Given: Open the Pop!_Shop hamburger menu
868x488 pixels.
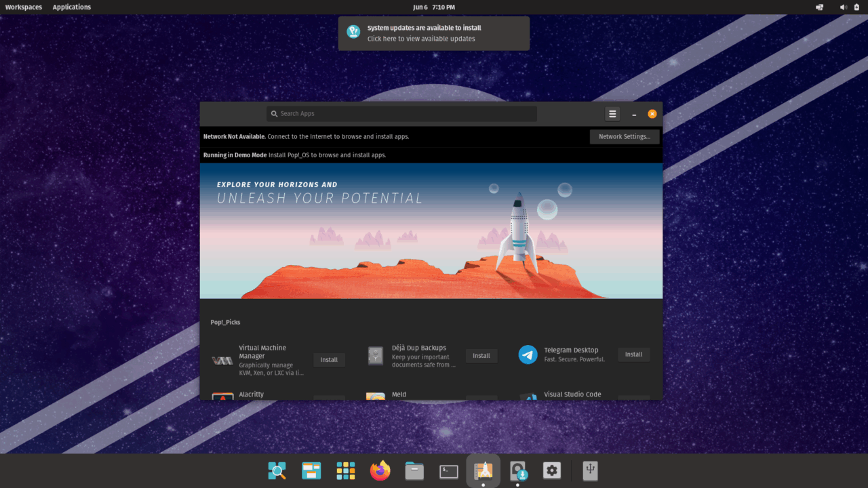Looking at the screenshot, I should (612, 114).
